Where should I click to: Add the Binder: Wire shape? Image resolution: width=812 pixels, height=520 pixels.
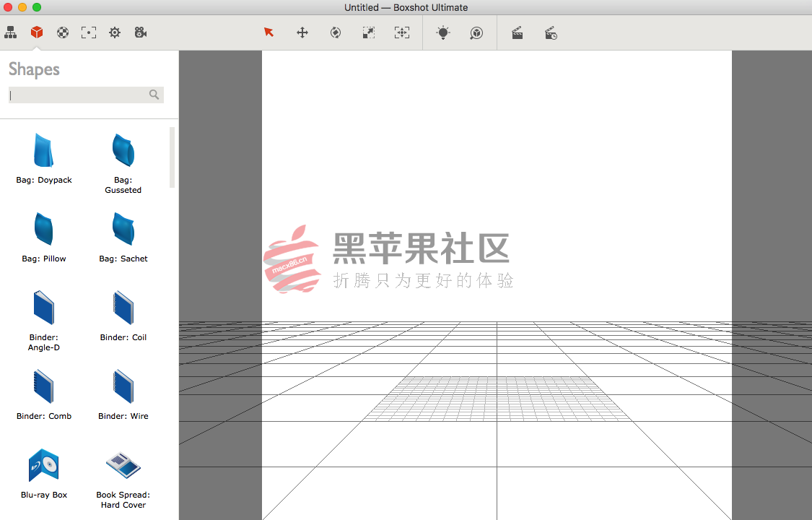click(x=123, y=394)
